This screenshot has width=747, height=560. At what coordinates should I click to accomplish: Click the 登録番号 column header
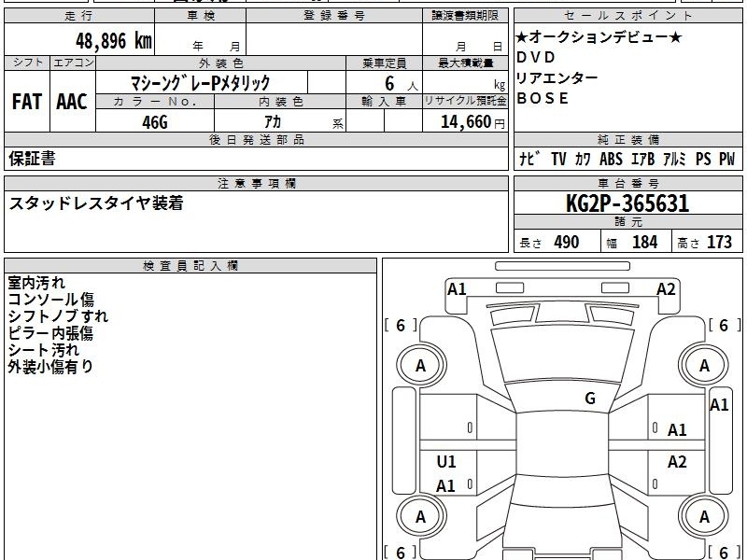tap(334, 16)
